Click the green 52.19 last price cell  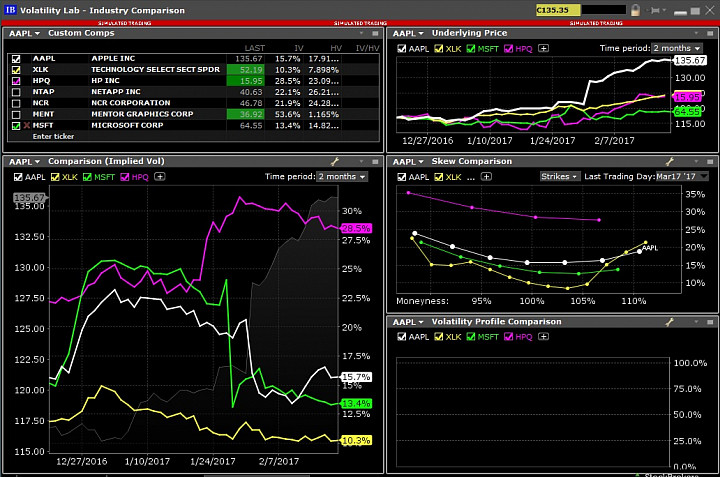coord(245,70)
